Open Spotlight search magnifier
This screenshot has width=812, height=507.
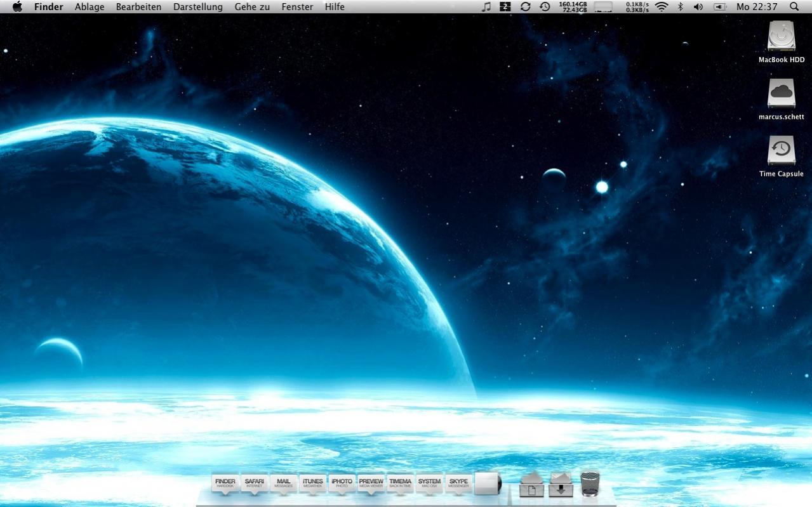[x=794, y=7]
